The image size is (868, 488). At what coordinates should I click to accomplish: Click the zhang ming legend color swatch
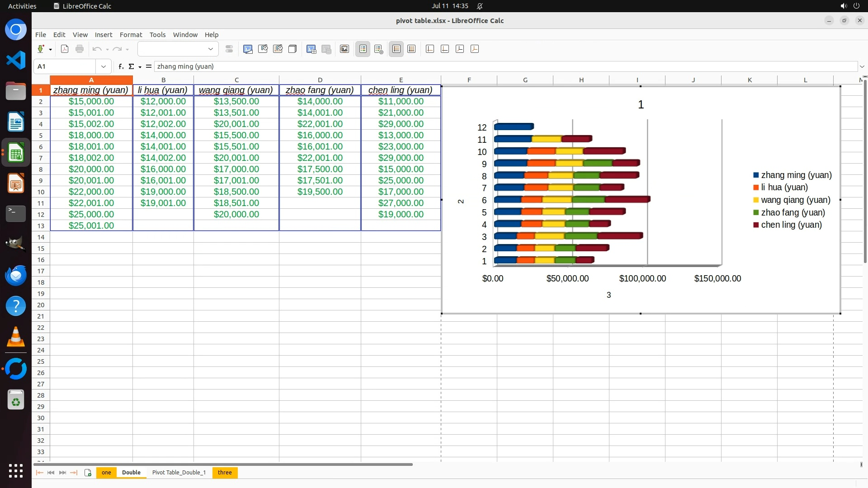[756, 175]
